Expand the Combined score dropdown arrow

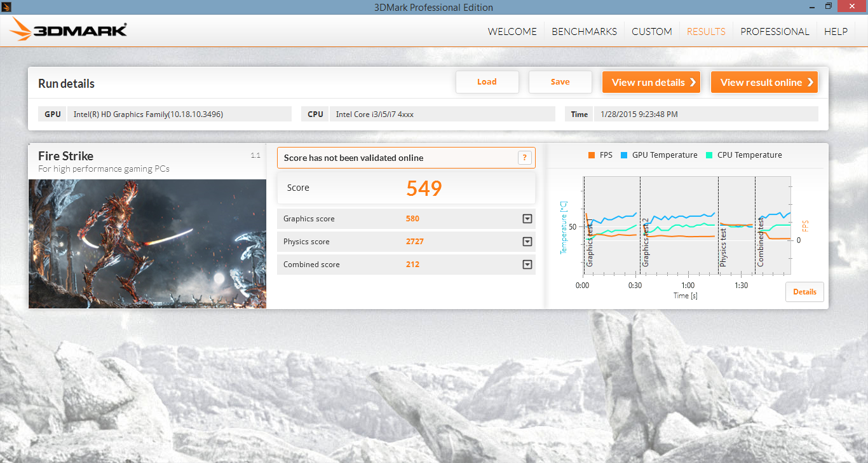click(527, 265)
